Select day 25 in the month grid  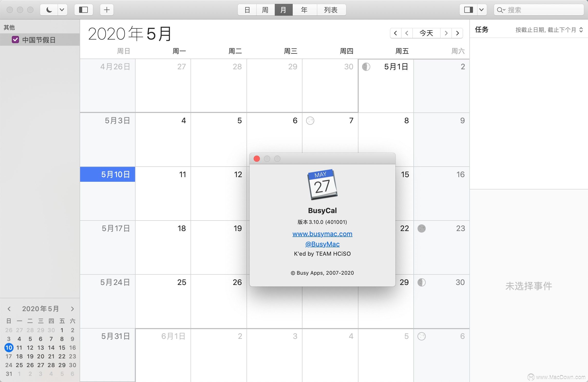click(x=163, y=301)
